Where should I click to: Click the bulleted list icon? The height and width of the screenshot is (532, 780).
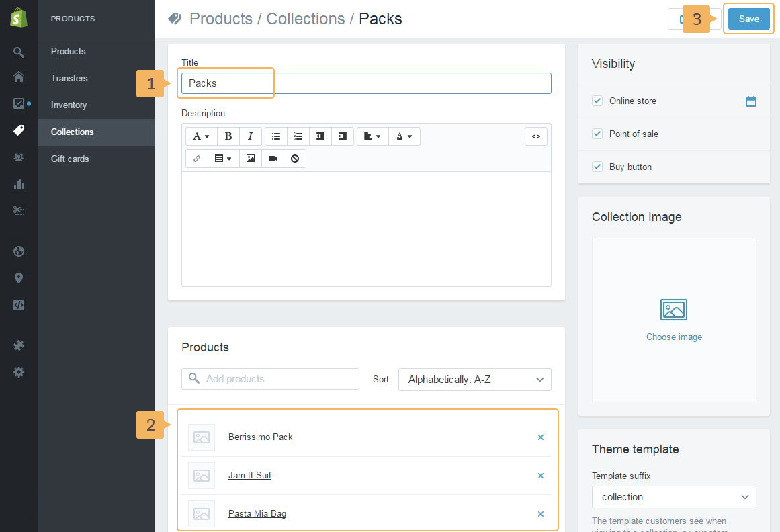pyautogui.click(x=276, y=136)
